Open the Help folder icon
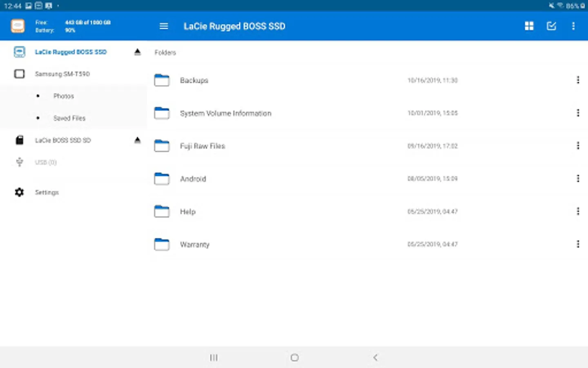The image size is (588, 368). [162, 211]
